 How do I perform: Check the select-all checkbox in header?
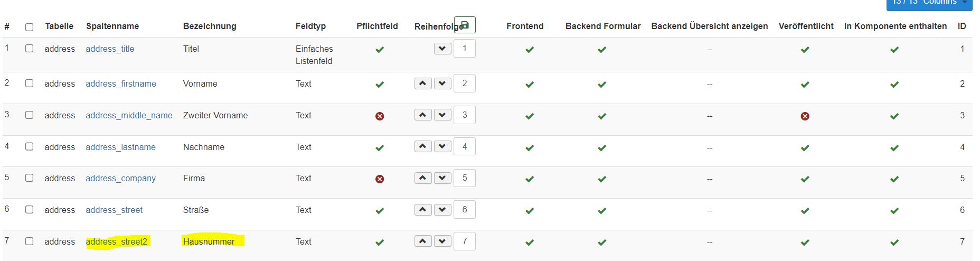[29, 27]
